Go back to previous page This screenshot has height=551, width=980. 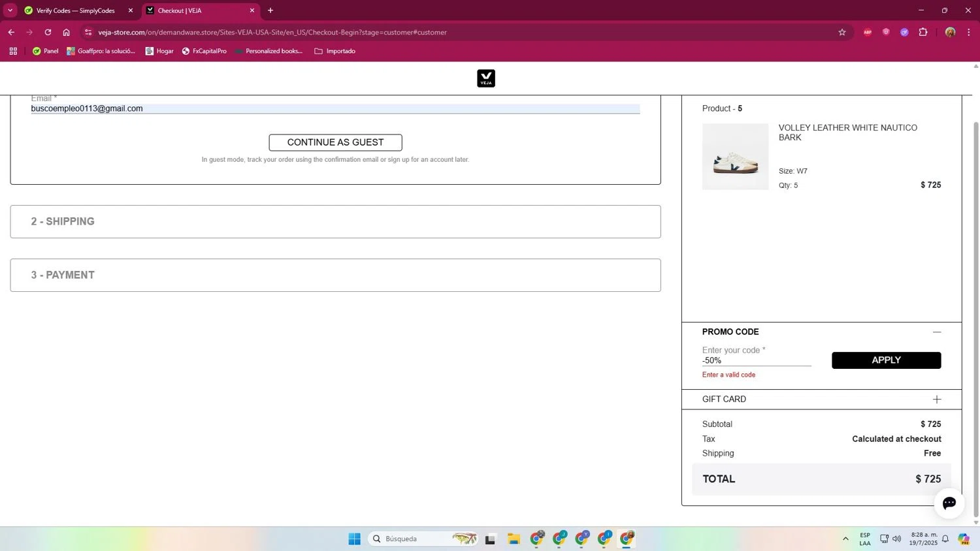[x=11, y=32]
